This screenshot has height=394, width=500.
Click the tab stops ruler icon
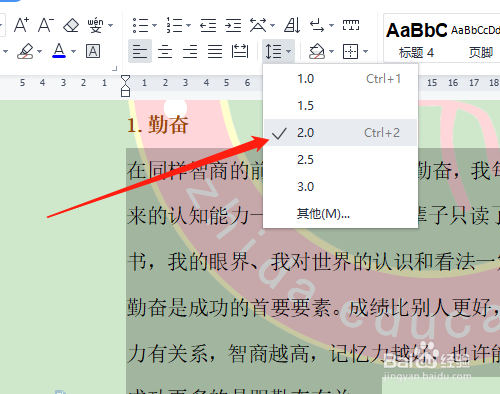(351, 25)
